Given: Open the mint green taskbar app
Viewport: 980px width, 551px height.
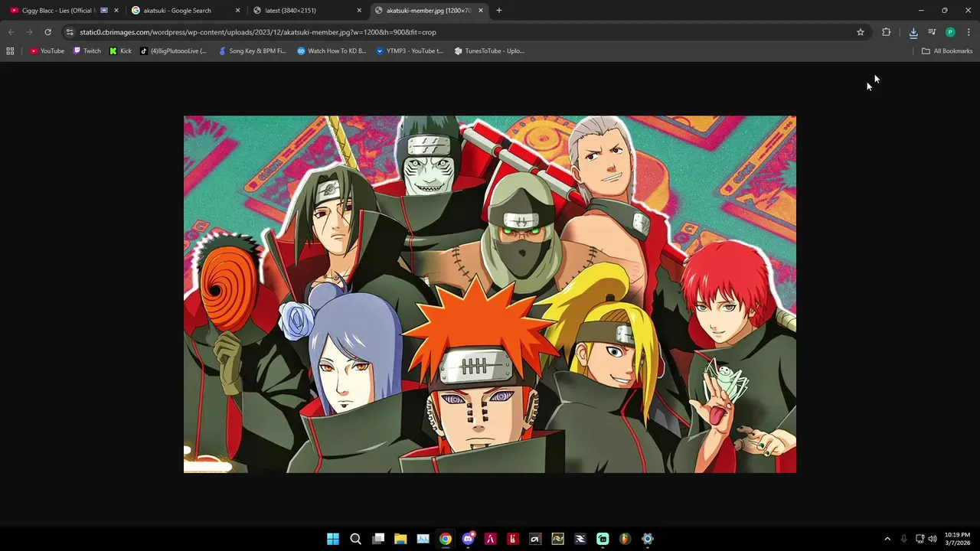Looking at the screenshot, I should click(603, 539).
